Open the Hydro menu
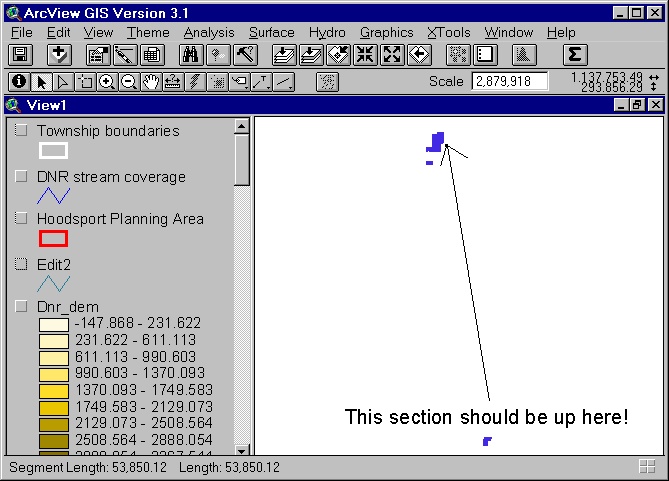 (327, 32)
